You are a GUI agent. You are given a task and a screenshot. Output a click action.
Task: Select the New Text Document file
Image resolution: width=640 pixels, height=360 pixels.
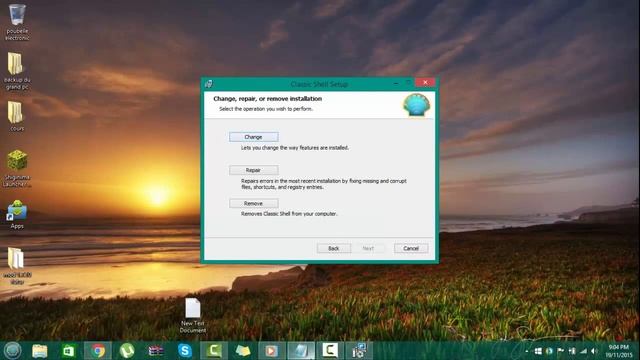point(193,316)
